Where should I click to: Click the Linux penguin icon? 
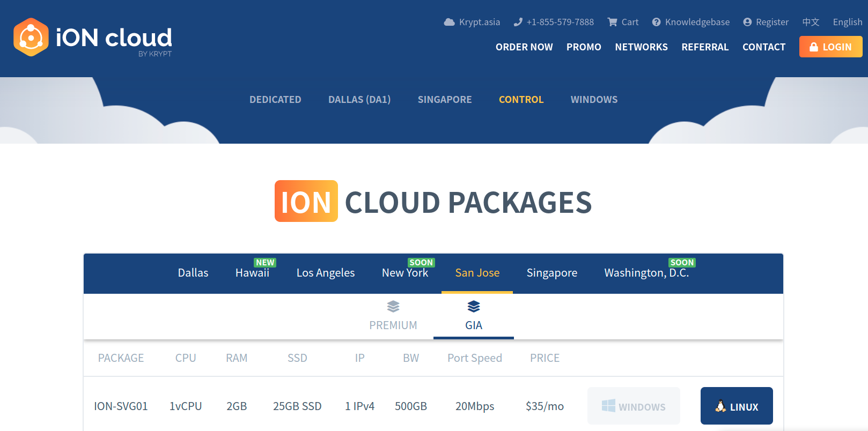pos(720,406)
